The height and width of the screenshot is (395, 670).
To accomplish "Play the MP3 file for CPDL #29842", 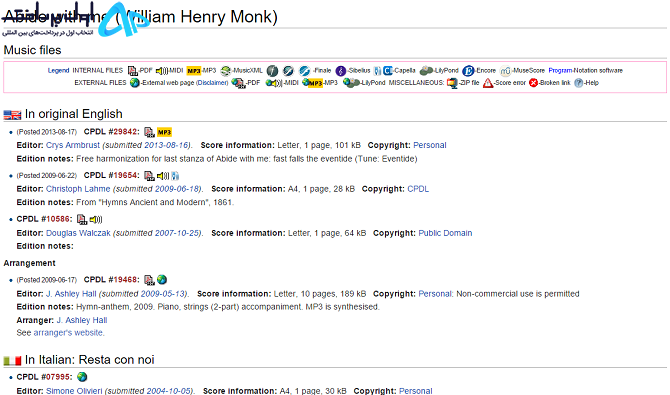I will tap(165, 132).
